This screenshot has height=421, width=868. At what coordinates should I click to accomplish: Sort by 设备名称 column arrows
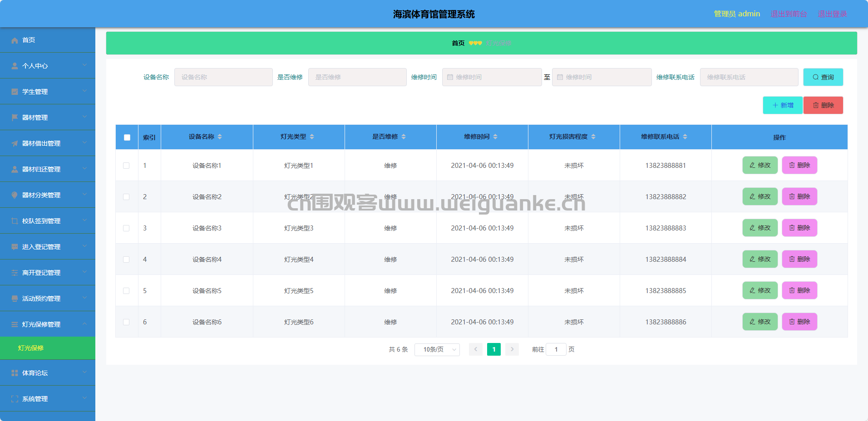click(x=220, y=137)
